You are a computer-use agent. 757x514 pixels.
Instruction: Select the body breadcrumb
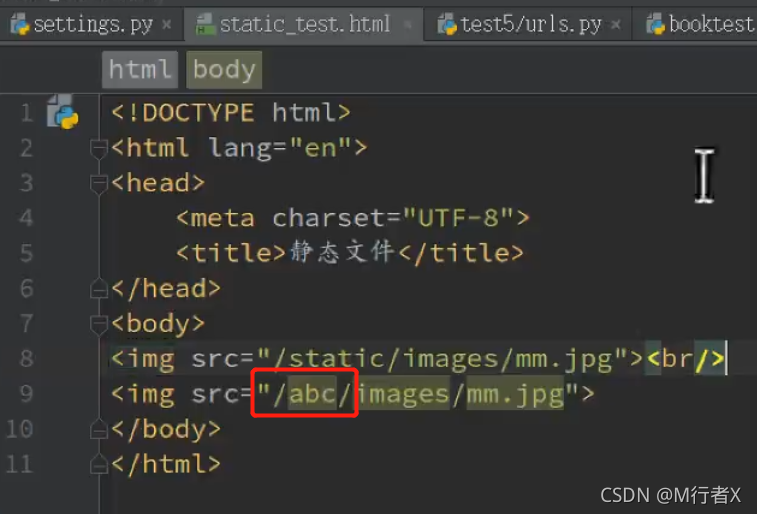coord(224,69)
